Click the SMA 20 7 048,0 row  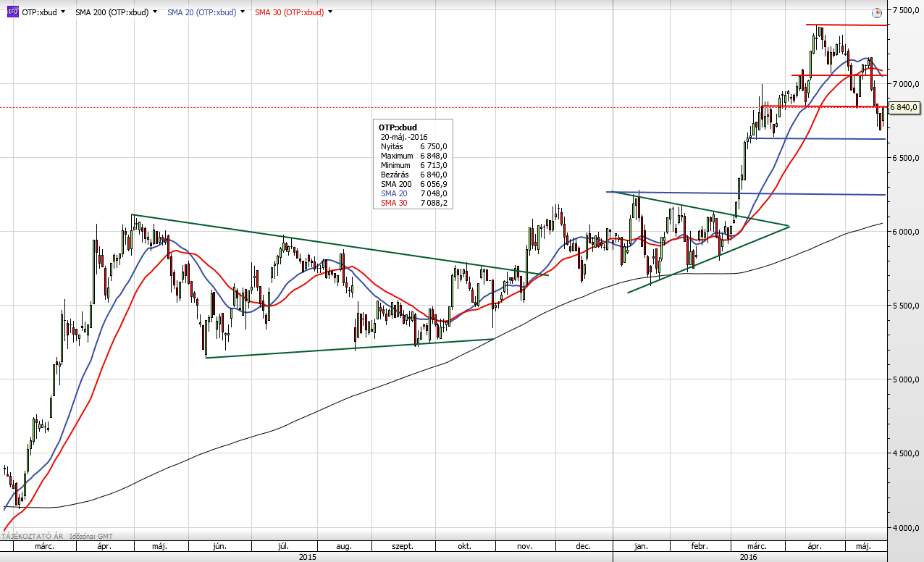click(x=413, y=193)
